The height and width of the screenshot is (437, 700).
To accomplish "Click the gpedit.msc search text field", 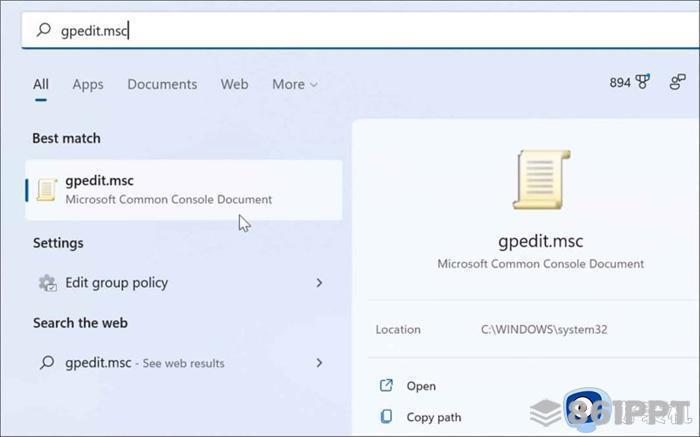I will 360,30.
